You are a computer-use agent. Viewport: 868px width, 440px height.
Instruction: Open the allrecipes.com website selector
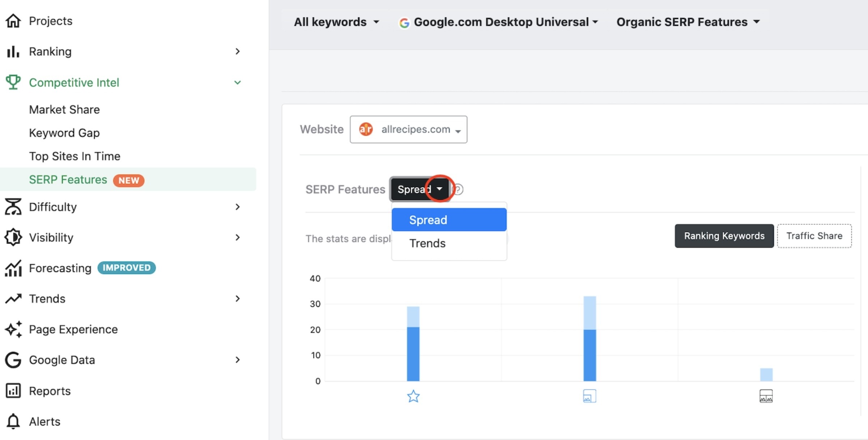click(x=408, y=130)
